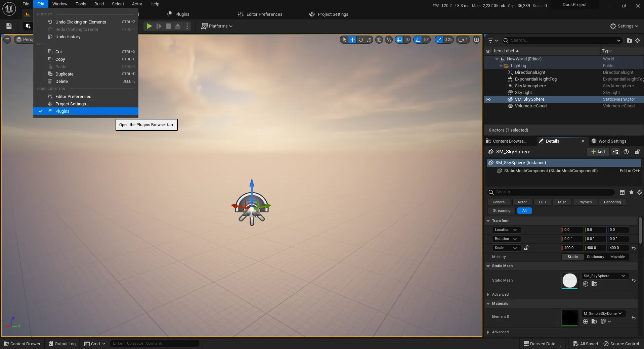Collapse the Lighting folder in the Outliner
Viewport: 644px width, 349px height.
point(501,66)
